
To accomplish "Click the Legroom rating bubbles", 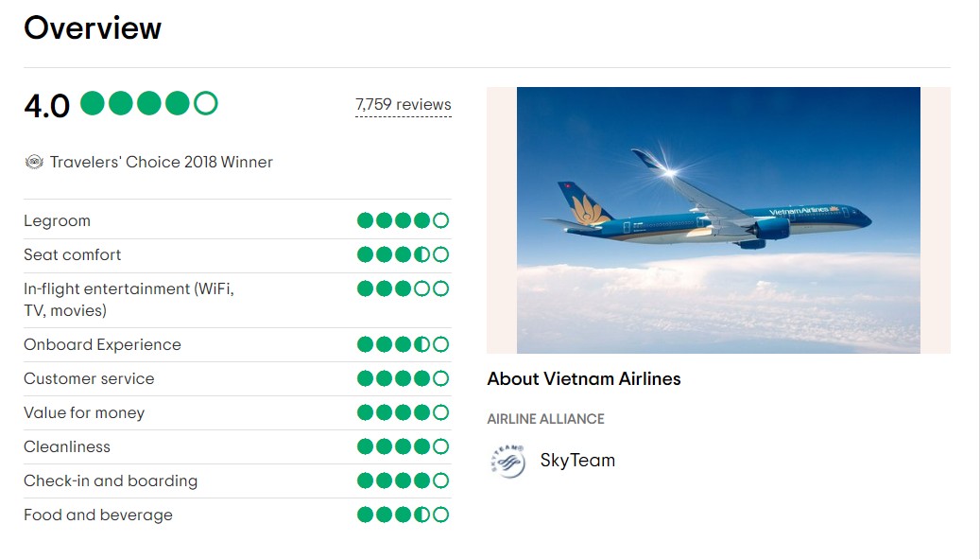I will (402, 220).
